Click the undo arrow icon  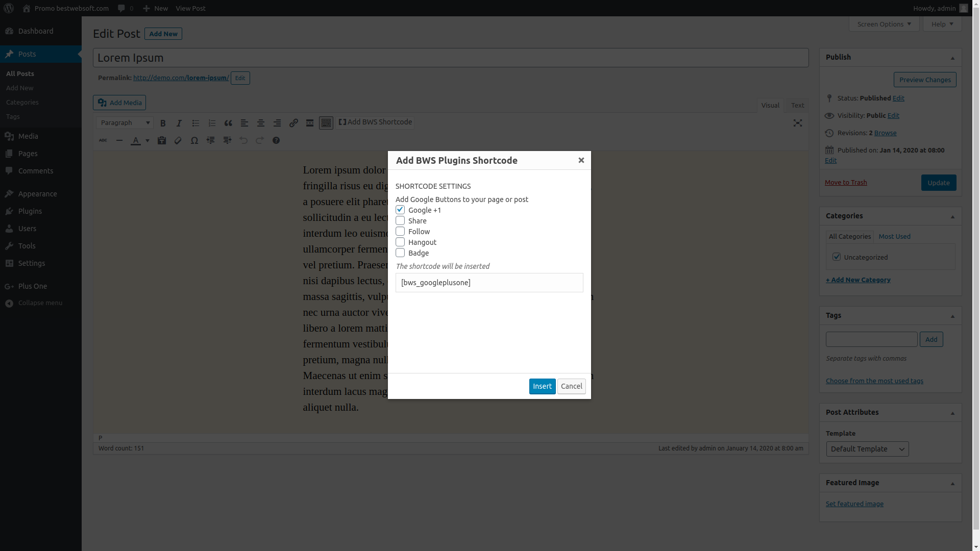pyautogui.click(x=243, y=140)
